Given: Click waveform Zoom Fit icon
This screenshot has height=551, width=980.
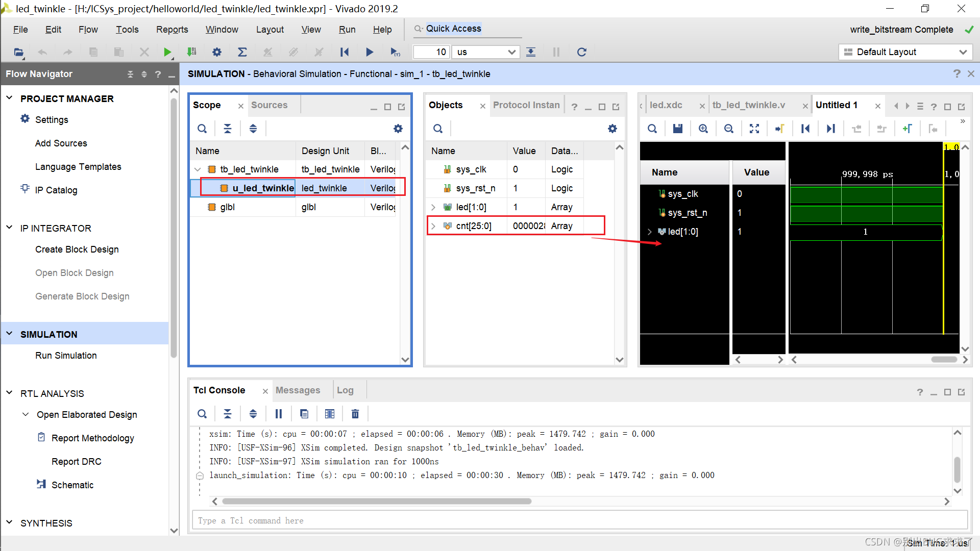Looking at the screenshot, I should pyautogui.click(x=754, y=129).
